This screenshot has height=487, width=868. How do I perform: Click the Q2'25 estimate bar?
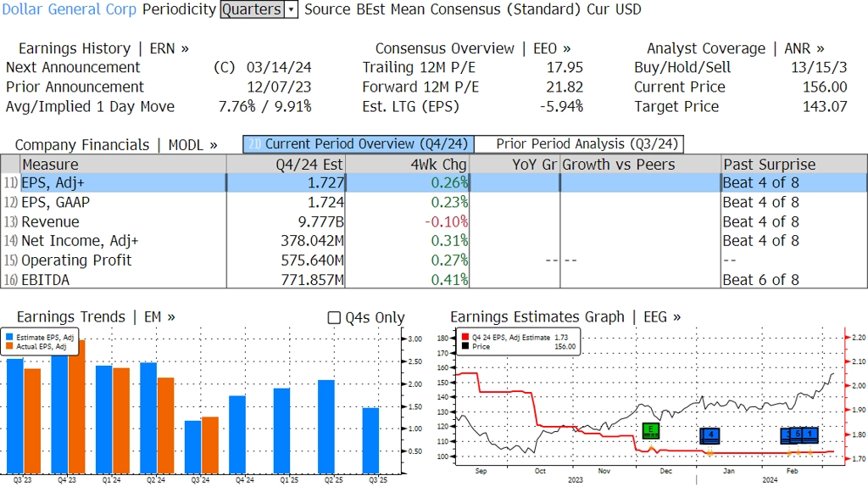tap(326, 427)
